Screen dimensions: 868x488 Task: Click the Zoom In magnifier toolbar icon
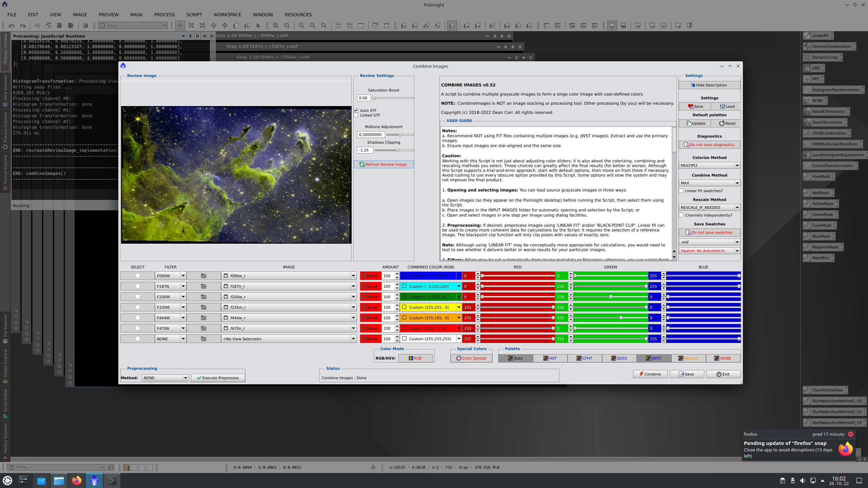(276, 25)
